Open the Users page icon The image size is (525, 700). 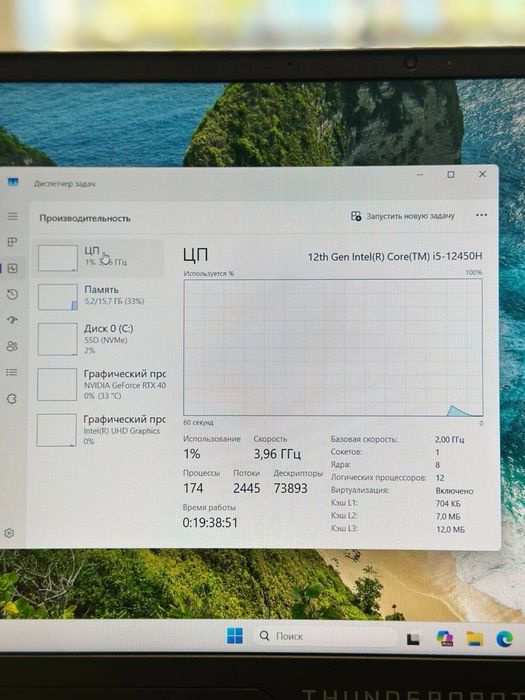(12, 346)
